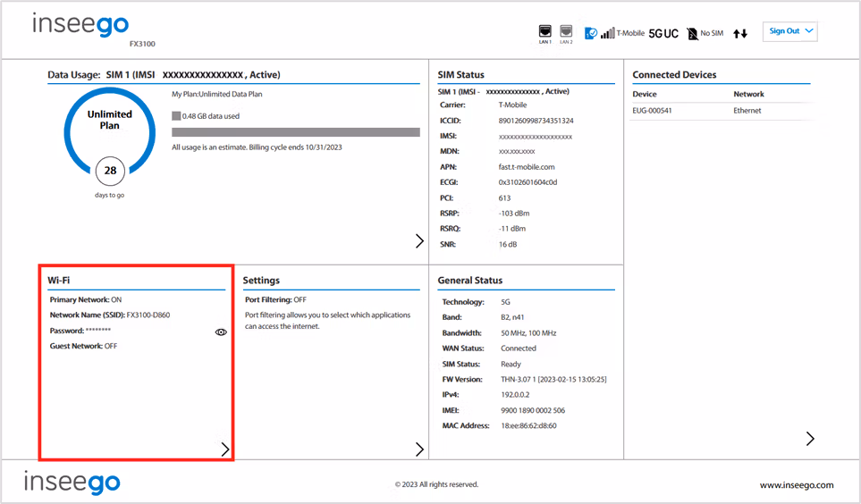Click the 28 days to go counter
Image resolution: width=861 pixels, height=504 pixels.
pyautogui.click(x=110, y=171)
